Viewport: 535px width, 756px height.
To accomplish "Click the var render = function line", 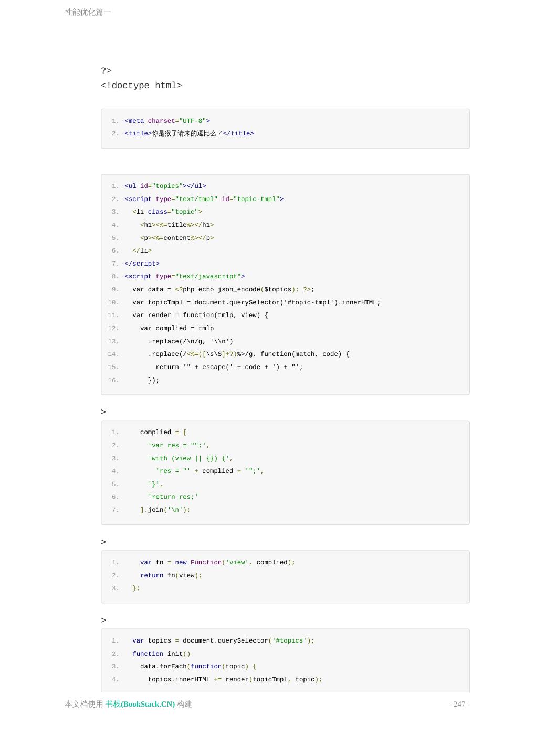I will pyautogui.click(x=200, y=315).
